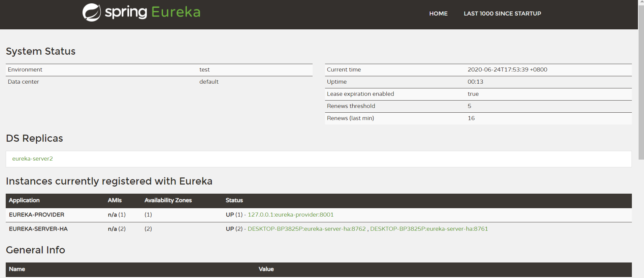Image resolution: width=644 pixels, height=278 pixels.
Task: Click General Info Value column header
Action: click(266, 269)
